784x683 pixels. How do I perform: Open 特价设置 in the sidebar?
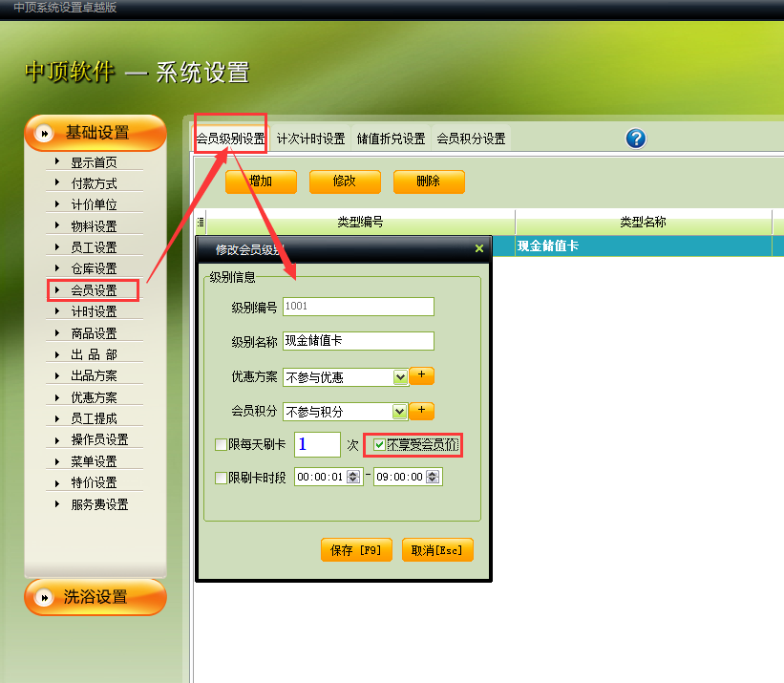[x=94, y=482]
